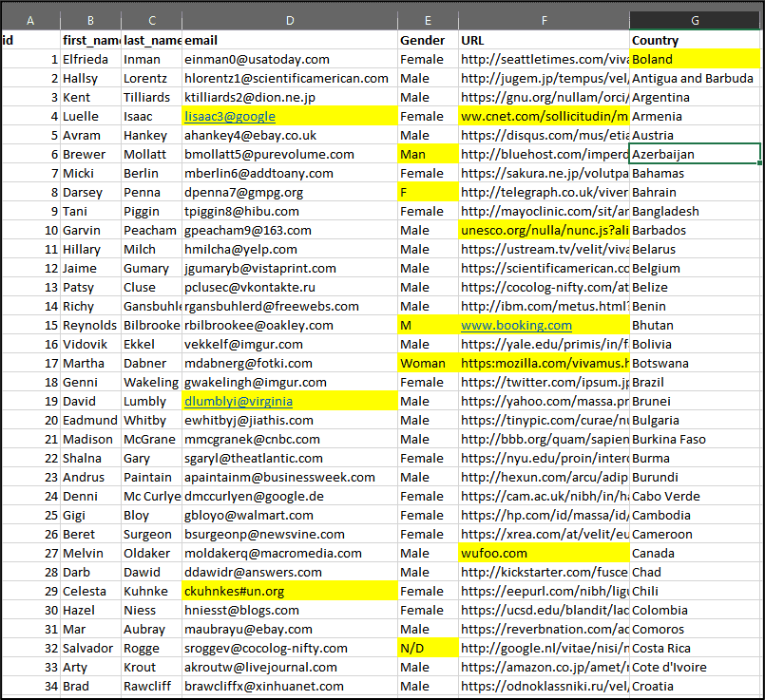Select the first name Reynolds
The width and height of the screenshot is (765, 700).
pyautogui.click(x=90, y=326)
